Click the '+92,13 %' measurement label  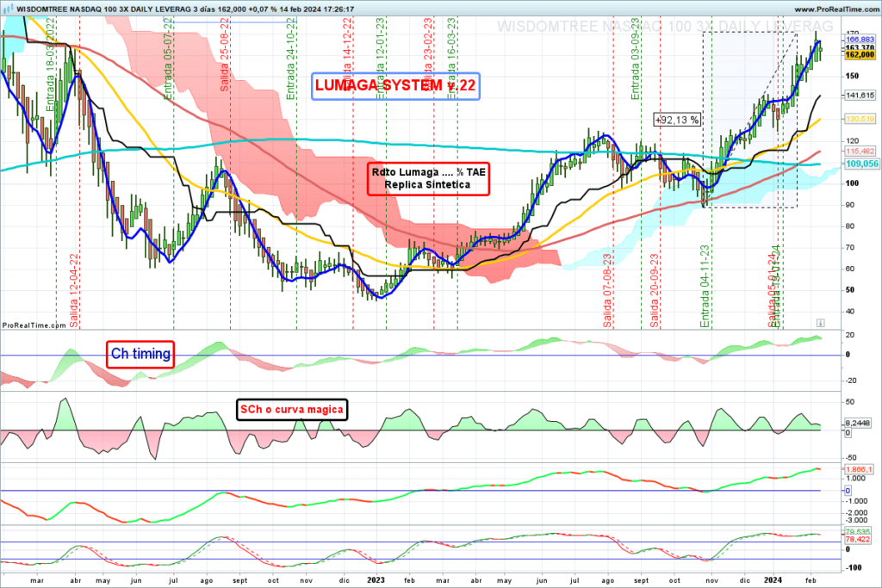tap(677, 120)
